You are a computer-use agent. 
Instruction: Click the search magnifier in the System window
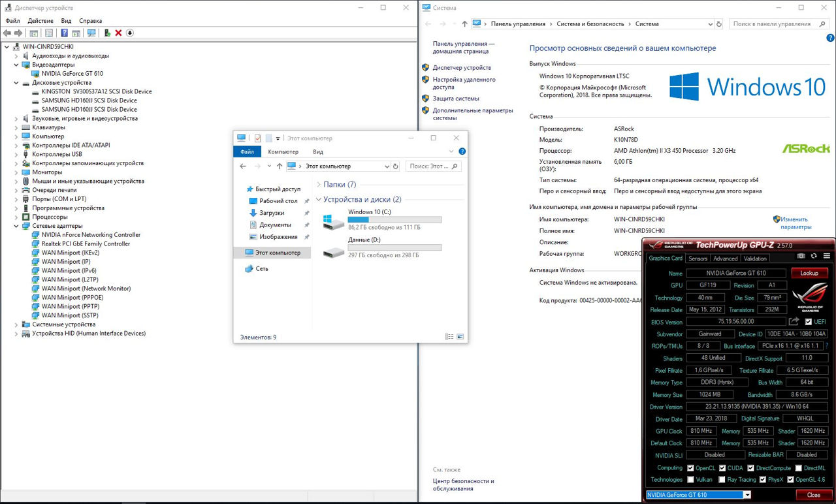(x=823, y=24)
